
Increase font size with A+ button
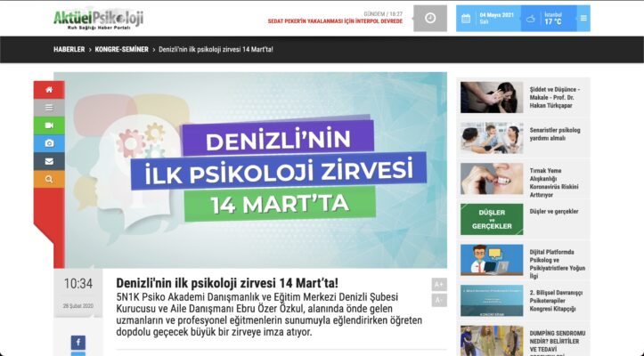click(x=438, y=284)
